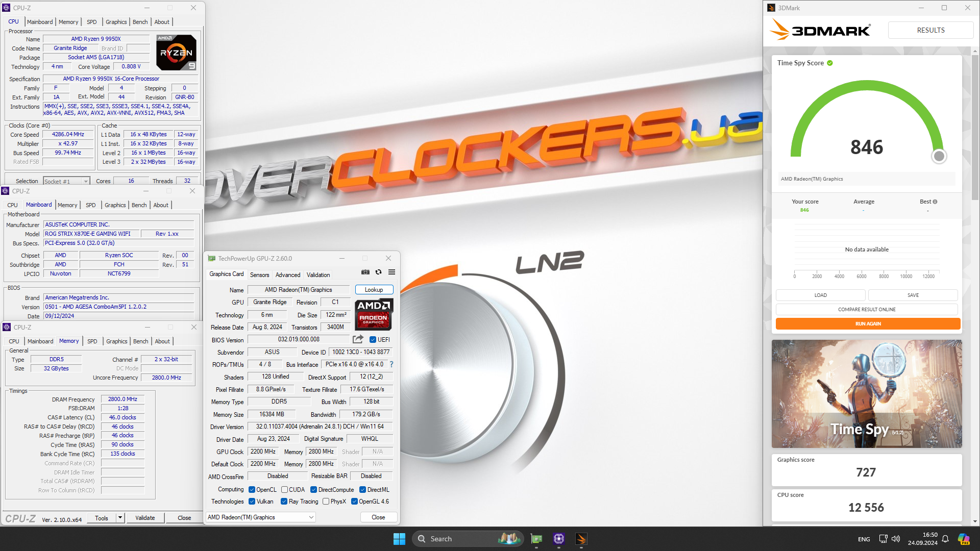Click the Time Spy benchmark thumbnail
This screenshot has width=980, height=551.
[866, 394]
